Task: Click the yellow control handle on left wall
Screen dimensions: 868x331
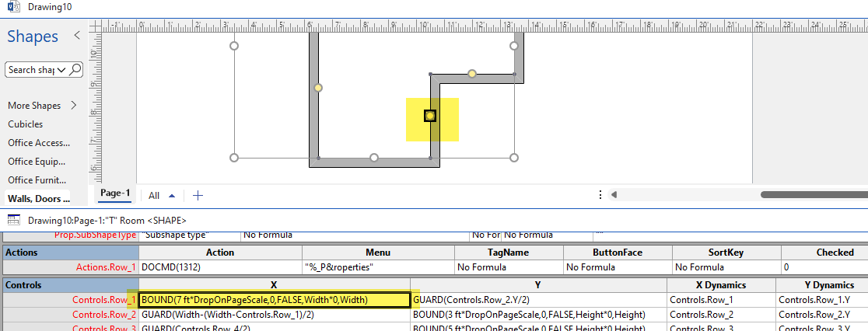Action: pos(318,88)
